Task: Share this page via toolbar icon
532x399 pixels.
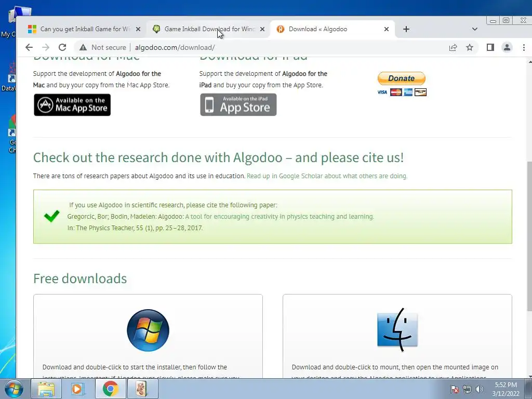Action: [453, 47]
